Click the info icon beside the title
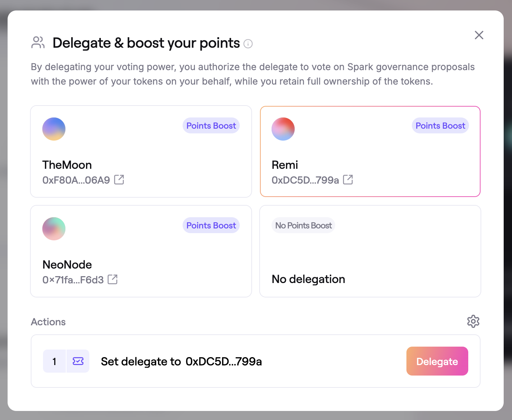This screenshot has height=420, width=512. [x=248, y=44]
